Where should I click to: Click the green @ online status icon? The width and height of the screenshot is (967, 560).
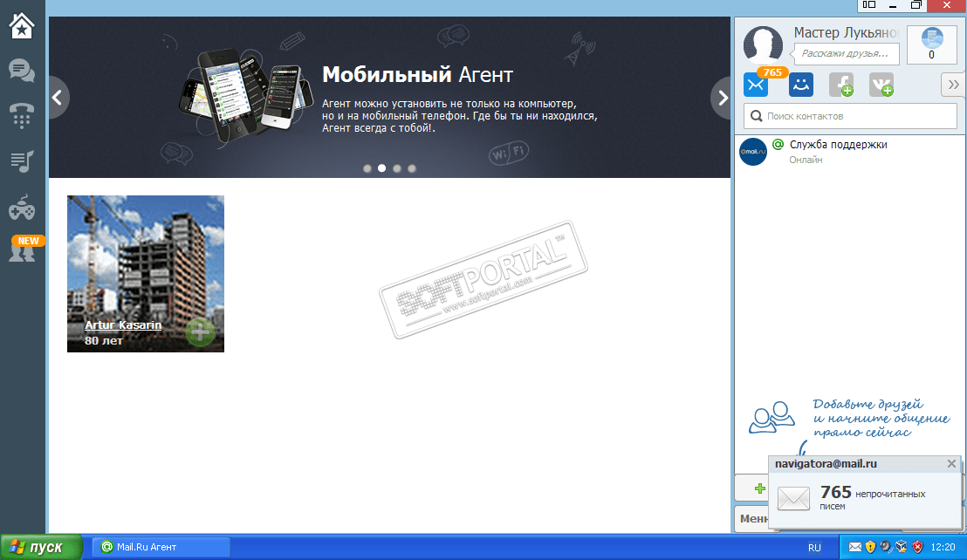tap(778, 144)
